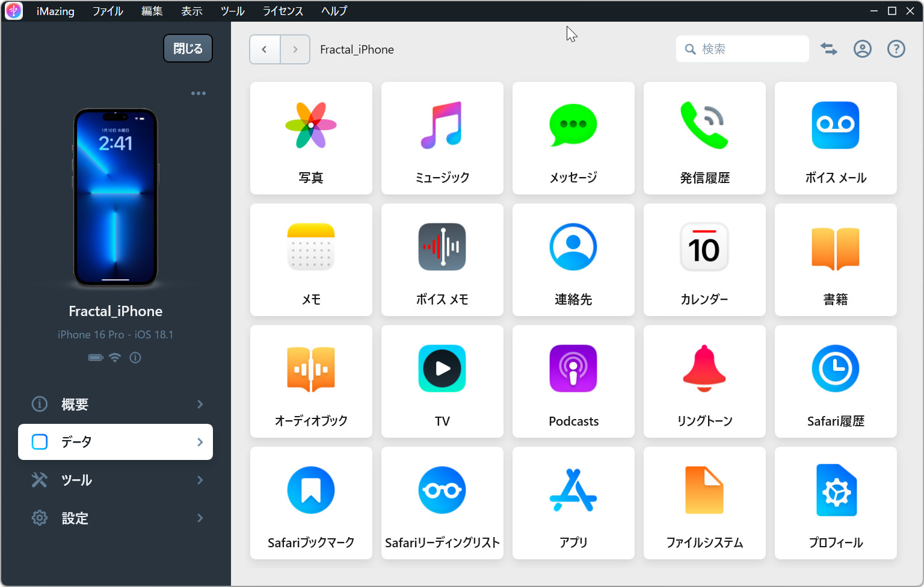Image resolution: width=924 pixels, height=587 pixels.
Task: Open the three-dot device options menu
Action: click(199, 93)
